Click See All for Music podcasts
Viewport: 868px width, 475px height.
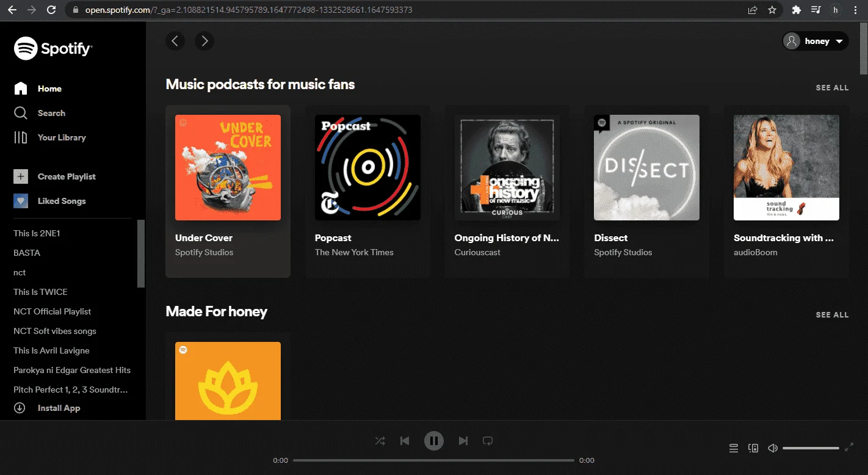point(832,88)
